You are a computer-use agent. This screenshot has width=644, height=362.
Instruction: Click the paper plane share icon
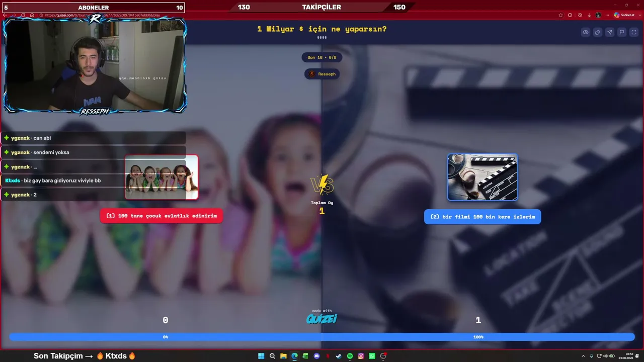610,32
